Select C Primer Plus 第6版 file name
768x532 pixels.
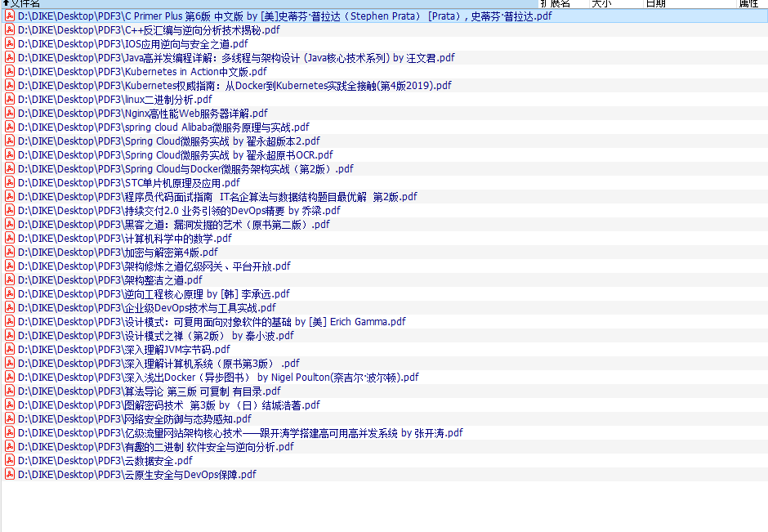click(285, 16)
